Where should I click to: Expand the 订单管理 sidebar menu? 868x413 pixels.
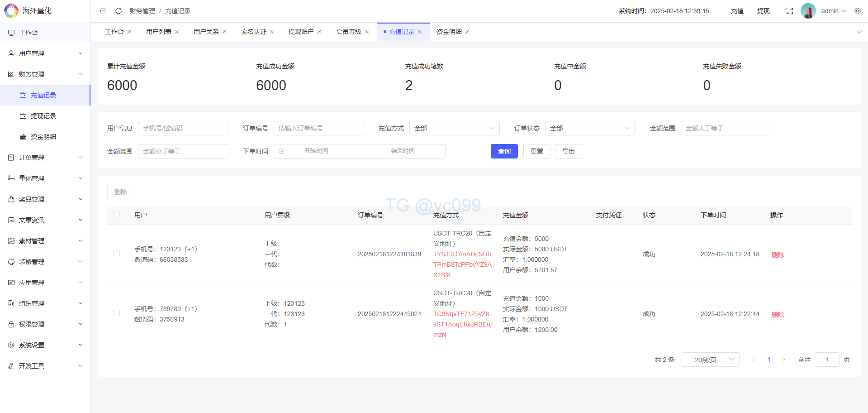45,158
